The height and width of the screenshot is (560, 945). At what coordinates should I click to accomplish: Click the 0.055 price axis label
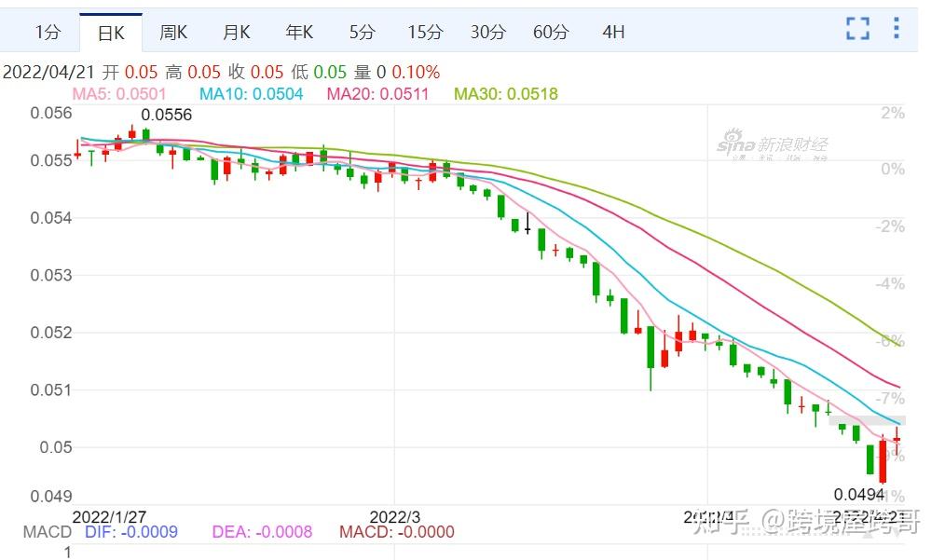(x=51, y=160)
